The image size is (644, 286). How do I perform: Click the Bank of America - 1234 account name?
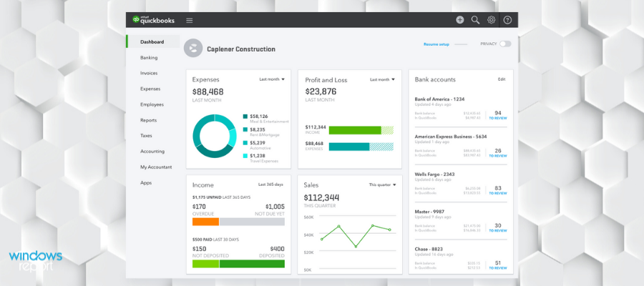click(440, 99)
